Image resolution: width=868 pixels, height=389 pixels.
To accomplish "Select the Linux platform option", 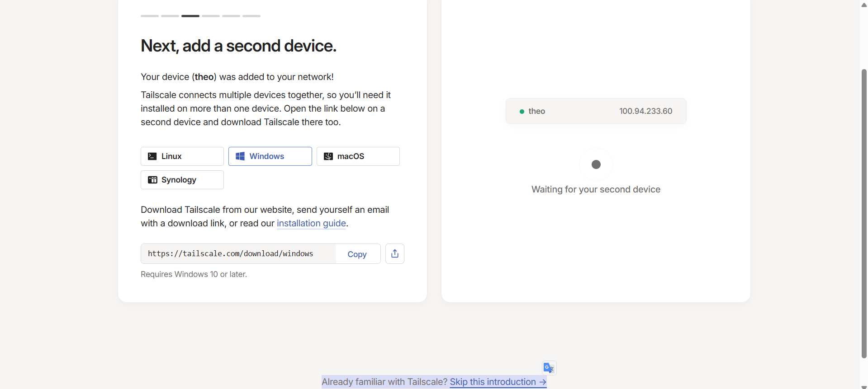I will point(182,156).
